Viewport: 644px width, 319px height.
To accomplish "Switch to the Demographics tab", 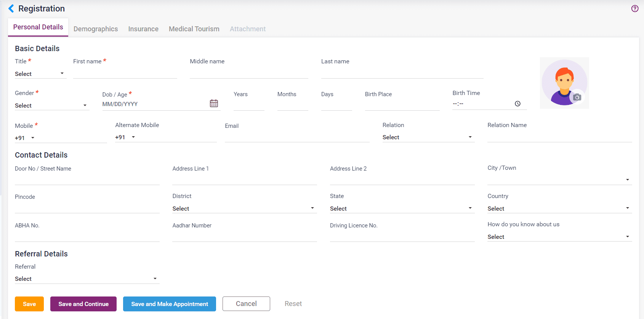I will coord(96,29).
